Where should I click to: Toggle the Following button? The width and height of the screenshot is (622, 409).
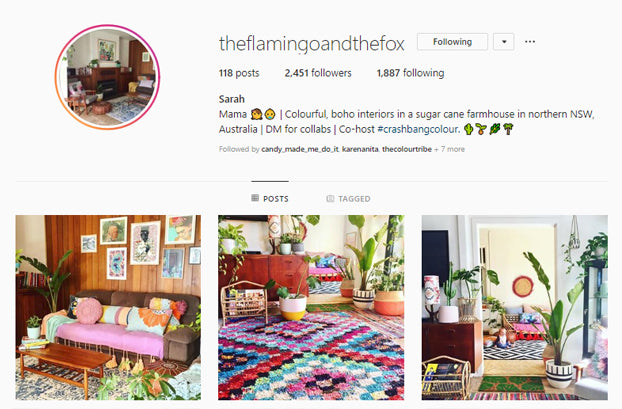452,42
